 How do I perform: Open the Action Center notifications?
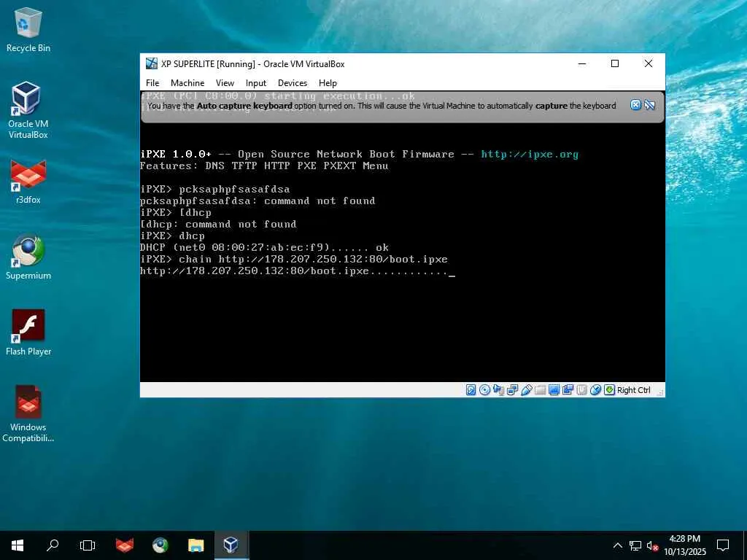click(x=723, y=545)
